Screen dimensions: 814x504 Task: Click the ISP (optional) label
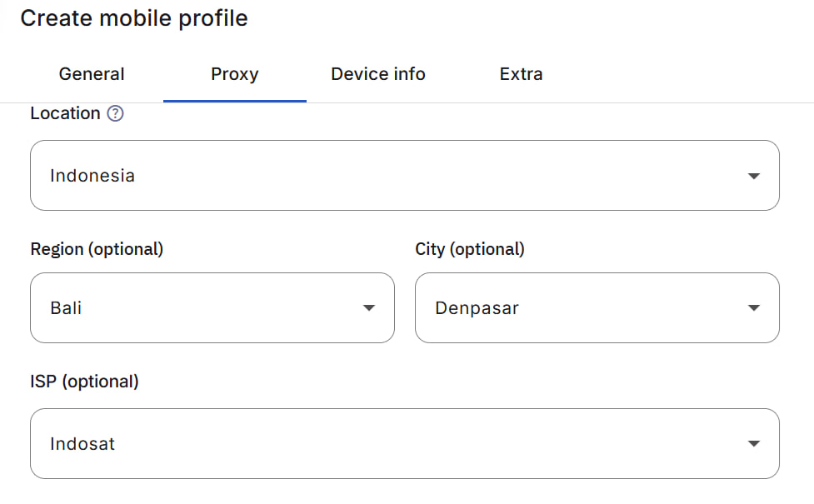(x=84, y=382)
